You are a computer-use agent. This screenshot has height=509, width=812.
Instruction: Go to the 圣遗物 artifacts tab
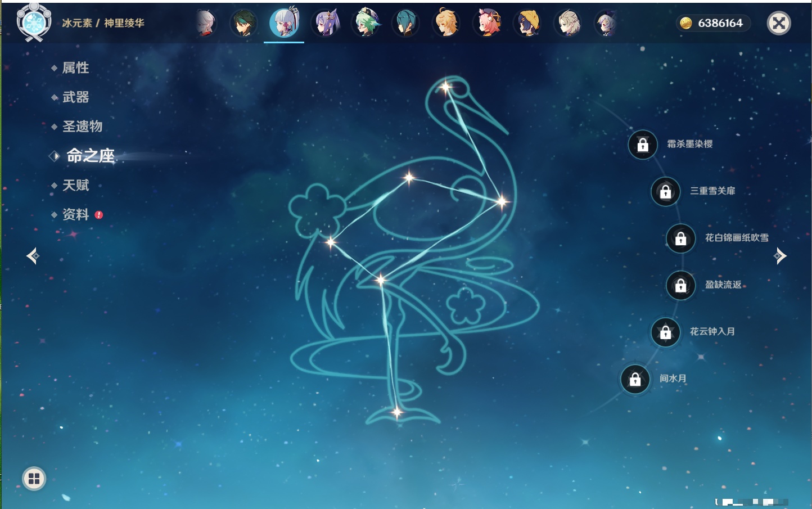point(82,127)
